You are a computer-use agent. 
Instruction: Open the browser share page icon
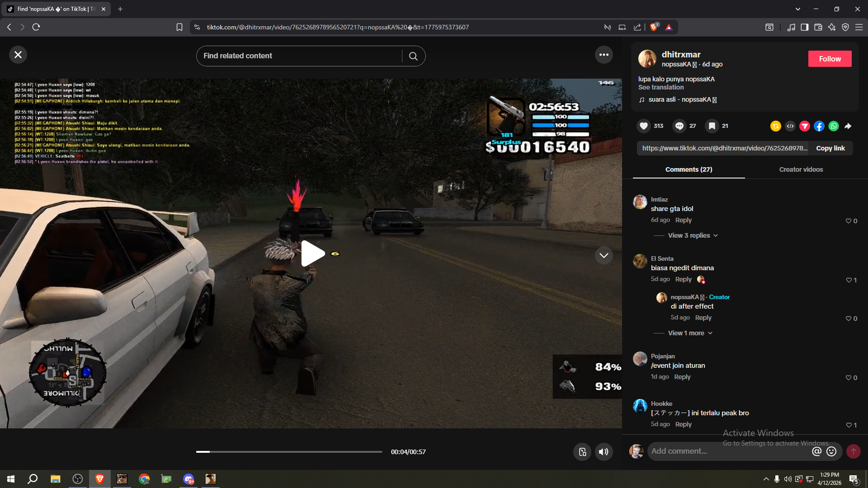[637, 27]
